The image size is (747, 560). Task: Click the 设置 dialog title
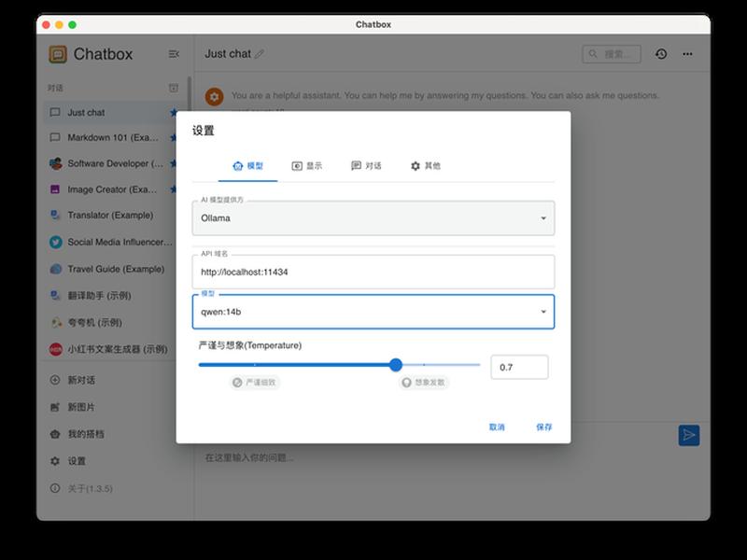pyautogui.click(x=204, y=131)
